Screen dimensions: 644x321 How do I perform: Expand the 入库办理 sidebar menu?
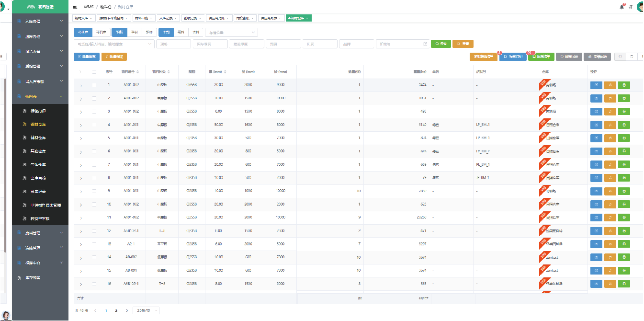click(40, 22)
